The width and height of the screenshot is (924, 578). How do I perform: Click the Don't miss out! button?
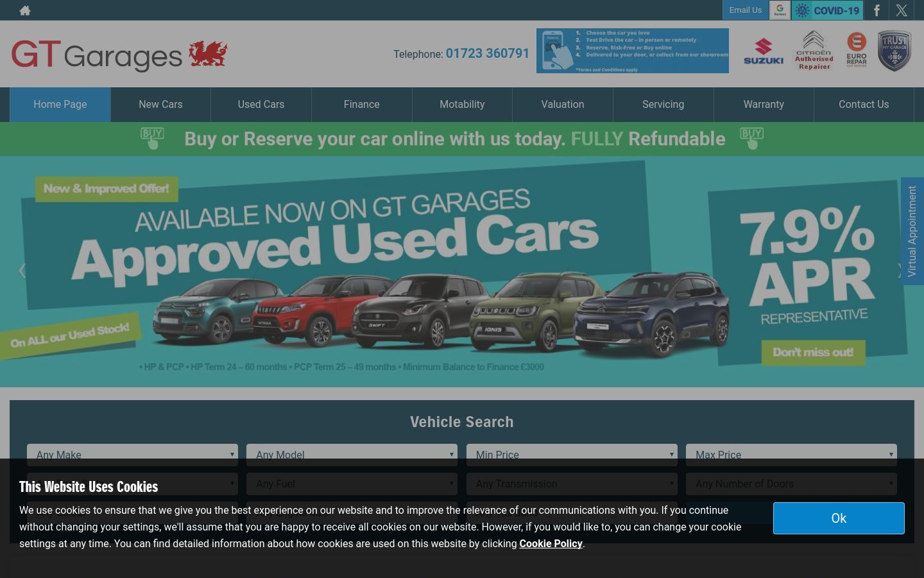[x=813, y=352]
